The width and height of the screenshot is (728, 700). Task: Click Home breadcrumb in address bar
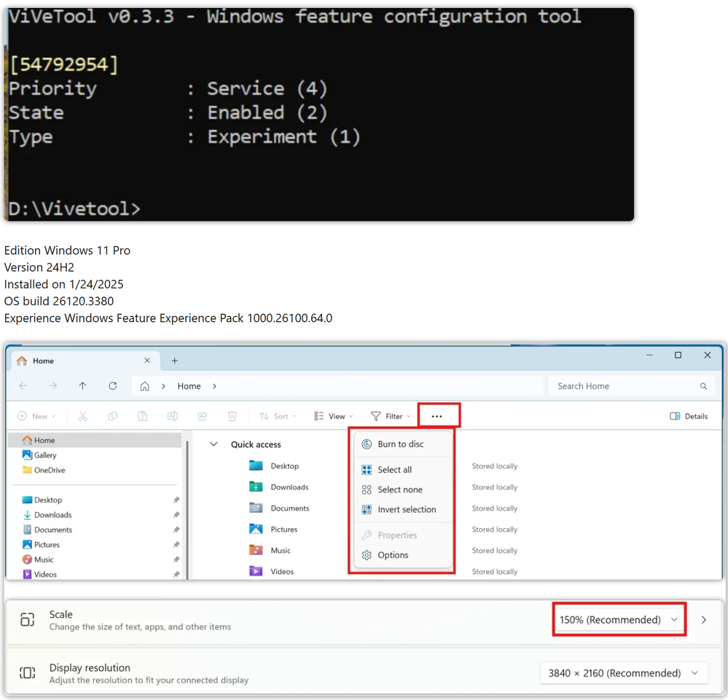[189, 386]
